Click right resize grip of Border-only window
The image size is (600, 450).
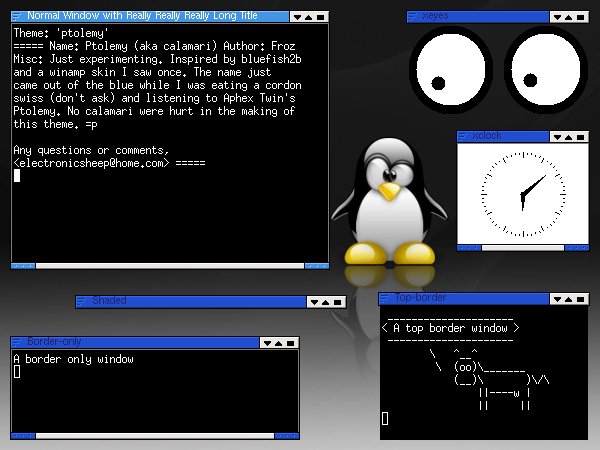pyautogui.click(x=287, y=436)
